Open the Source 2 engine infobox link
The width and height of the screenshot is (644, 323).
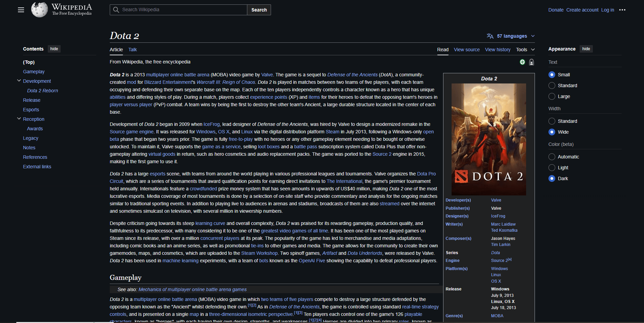[x=499, y=261]
